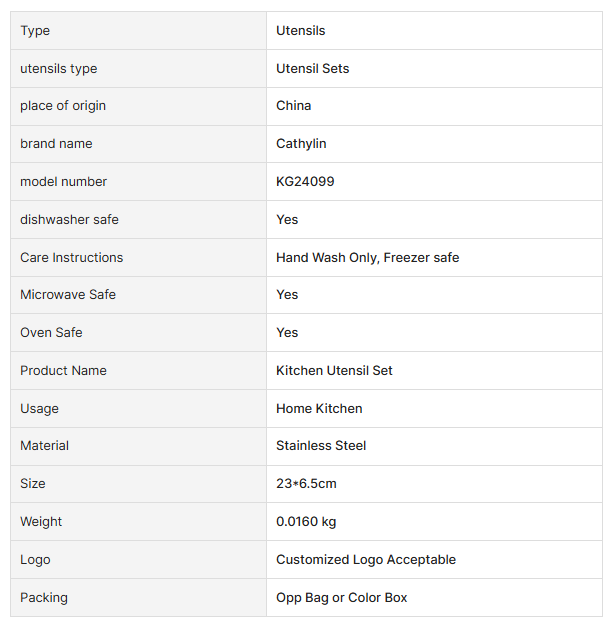The width and height of the screenshot is (616, 627).
Task: Click 'Customized Logo Acceptable' text
Action: 365,560
